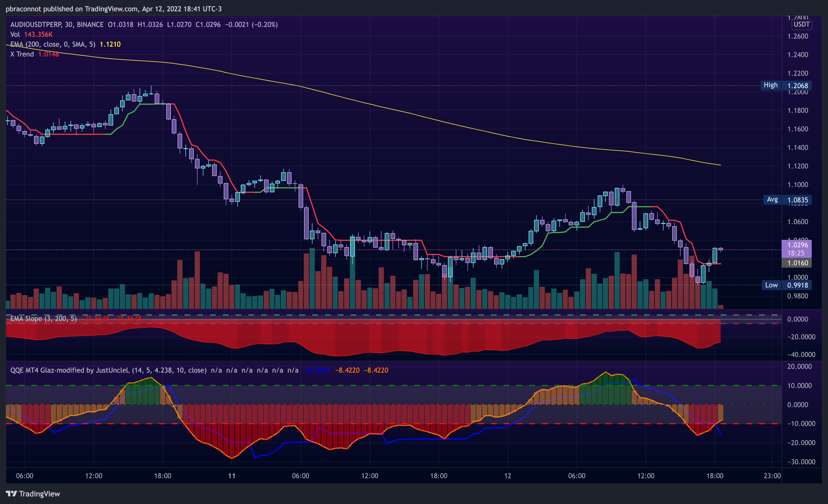Screen dimensions: 828x504
Task: Click the -15.5491 blue QQE value
Action: tap(317, 370)
